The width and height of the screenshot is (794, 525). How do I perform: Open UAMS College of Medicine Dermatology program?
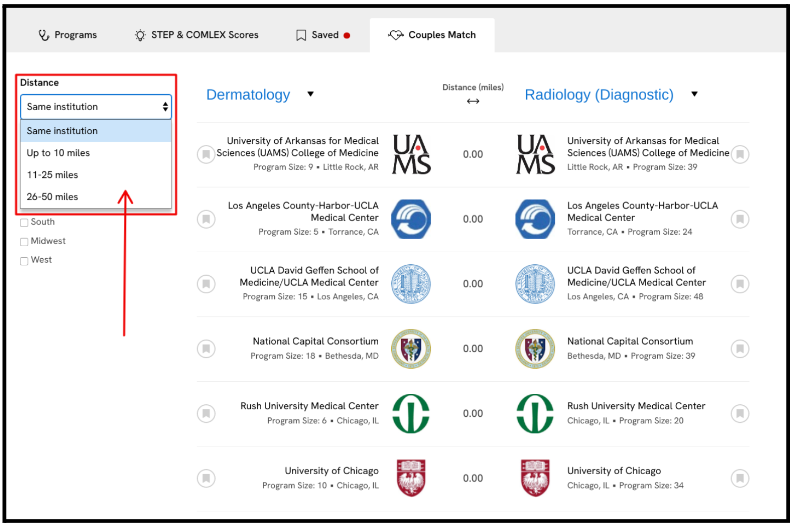297,147
